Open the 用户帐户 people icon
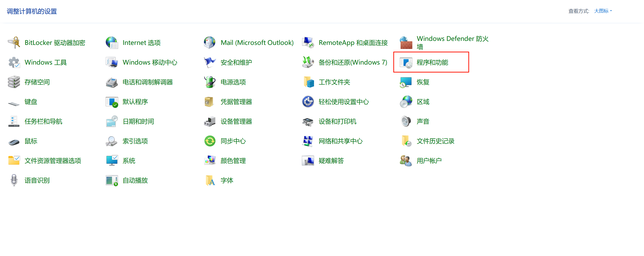 (406, 161)
